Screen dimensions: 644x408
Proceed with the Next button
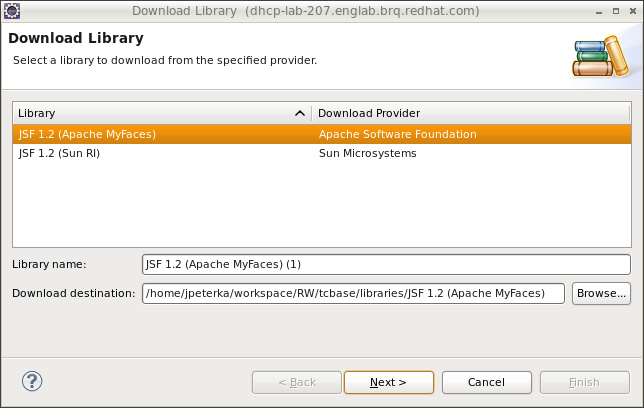[388, 382]
